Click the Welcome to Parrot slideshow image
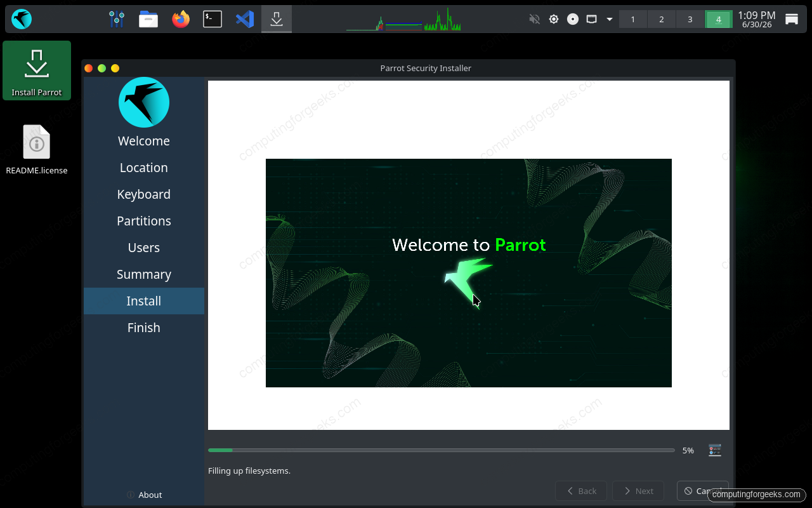This screenshot has width=812, height=508. pyautogui.click(x=469, y=273)
